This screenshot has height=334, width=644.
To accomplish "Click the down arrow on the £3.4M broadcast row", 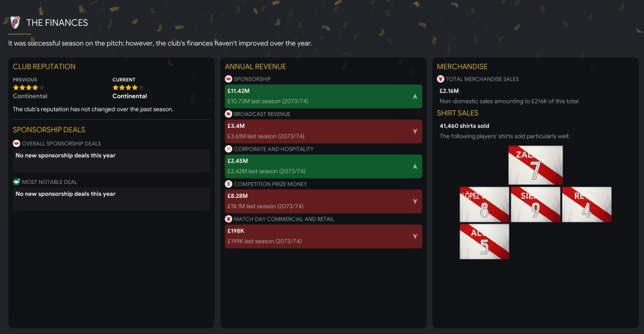I will [x=415, y=132].
